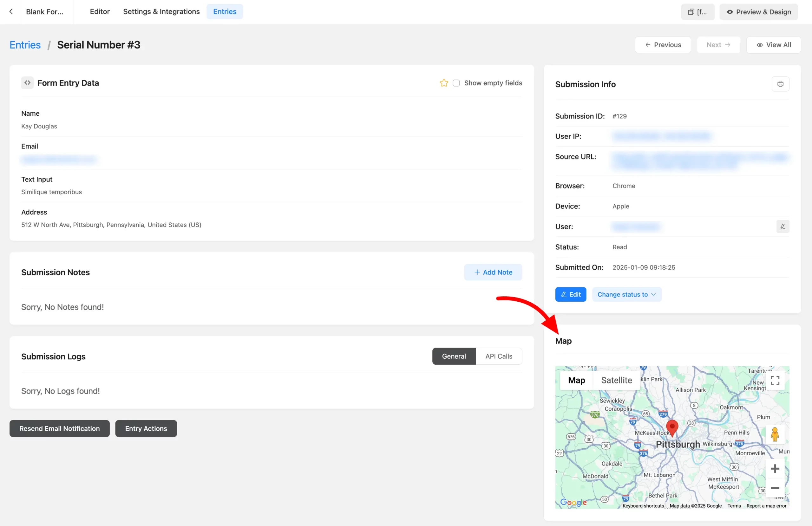
Task: Enable Show empty fields checkbox
Action: point(456,83)
